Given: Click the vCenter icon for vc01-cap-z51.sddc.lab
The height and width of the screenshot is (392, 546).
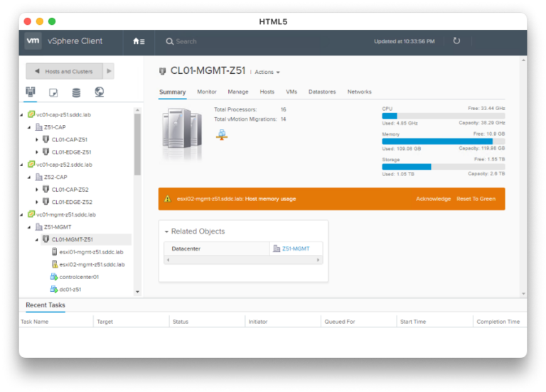Looking at the screenshot, I should (x=31, y=114).
